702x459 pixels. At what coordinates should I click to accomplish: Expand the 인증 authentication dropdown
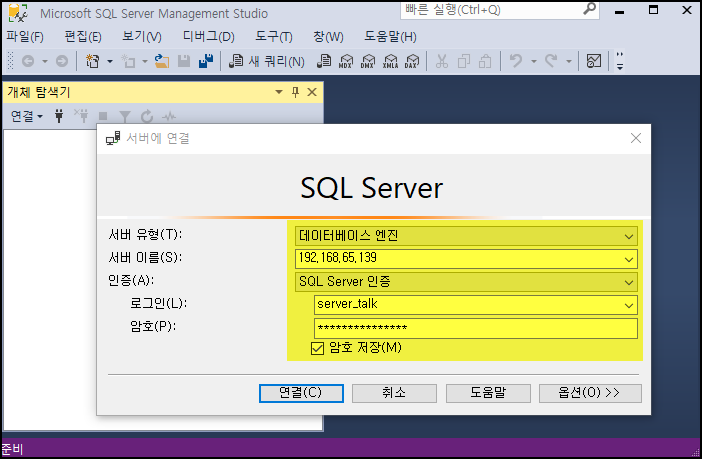629,282
